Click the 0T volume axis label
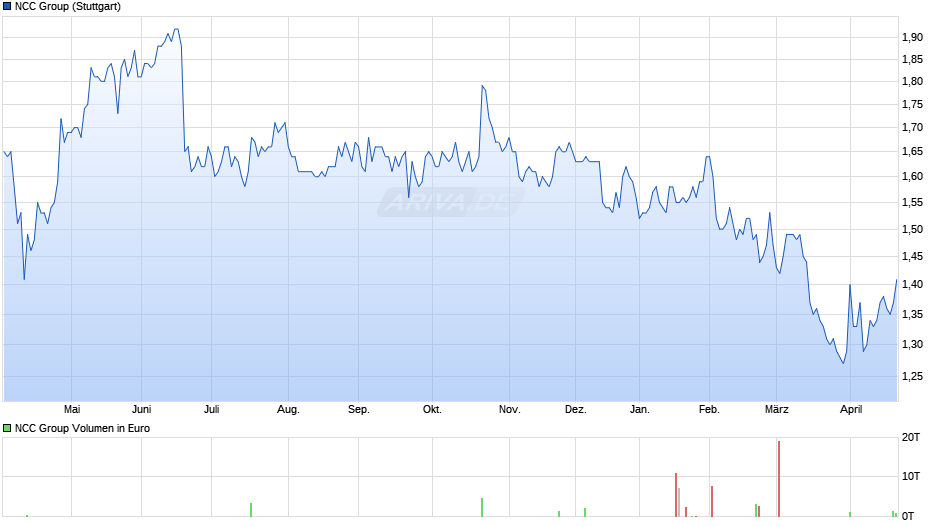The image size is (940, 526). [x=908, y=516]
